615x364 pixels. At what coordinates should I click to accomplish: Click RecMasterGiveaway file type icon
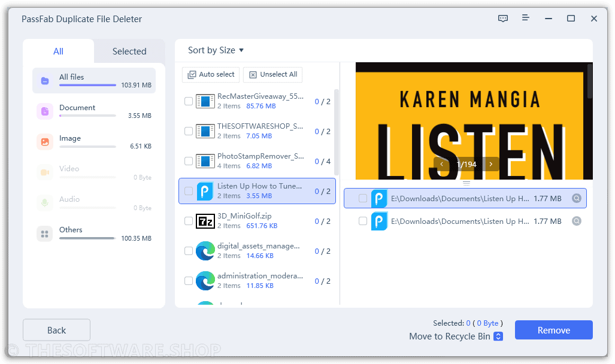coord(205,101)
